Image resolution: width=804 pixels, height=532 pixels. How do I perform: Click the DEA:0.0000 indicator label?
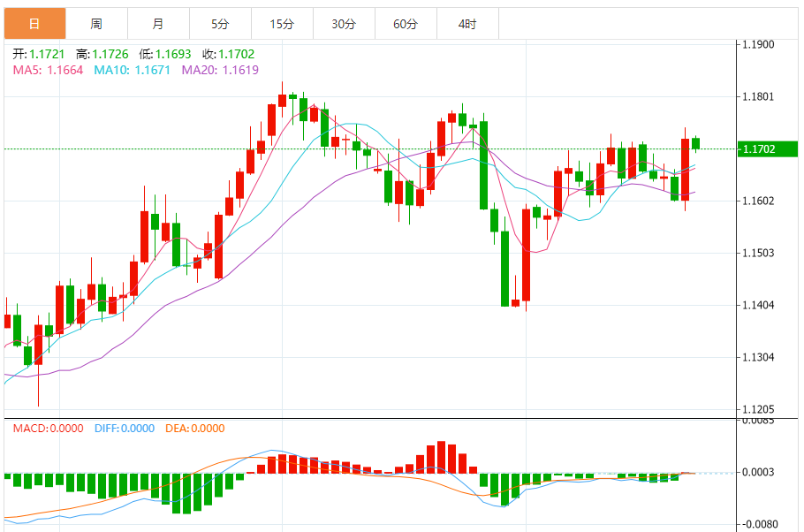pyautogui.click(x=195, y=429)
